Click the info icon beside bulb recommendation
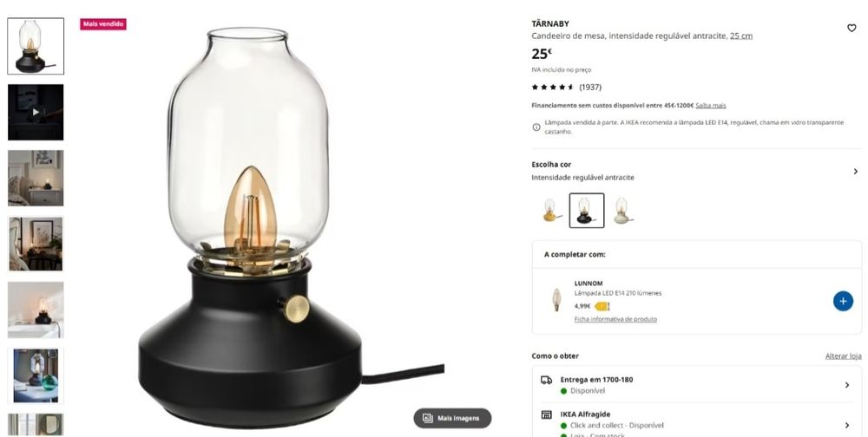 (x=536, y=127)
